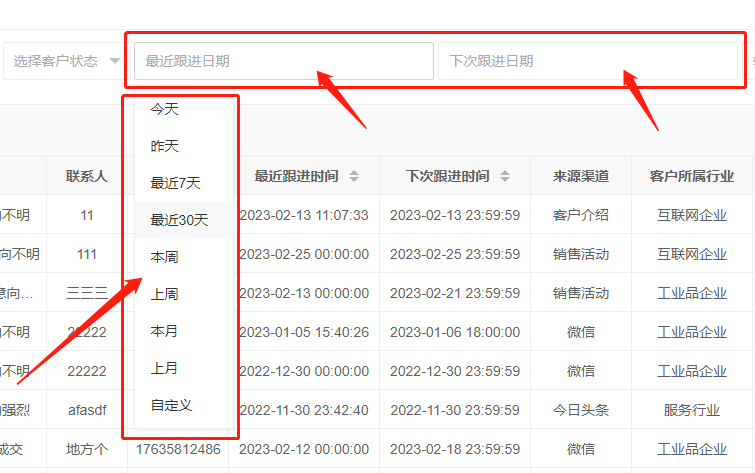
Task: Click the 下次跟进日期 date field
Action: (x=588, y=61)
